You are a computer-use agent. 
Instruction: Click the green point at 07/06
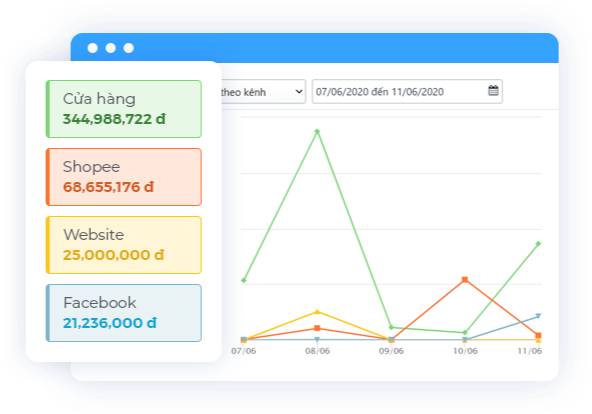click(244, 280)
